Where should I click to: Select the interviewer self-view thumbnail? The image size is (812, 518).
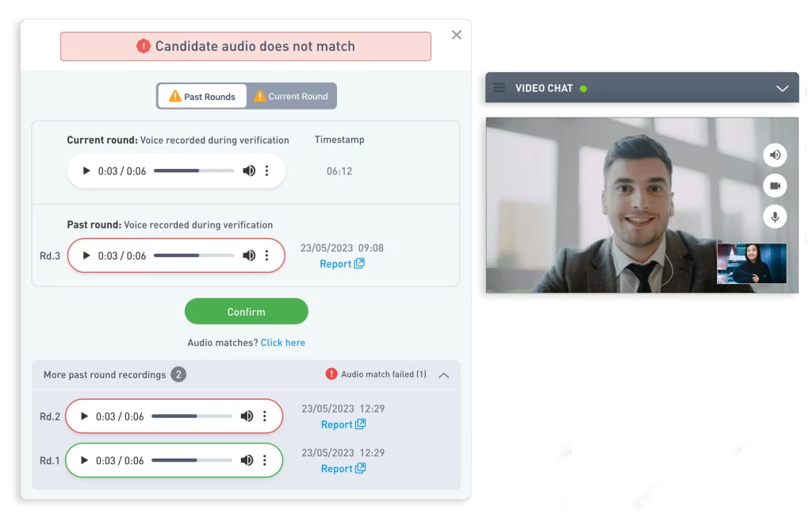click(x=752, y=263)
